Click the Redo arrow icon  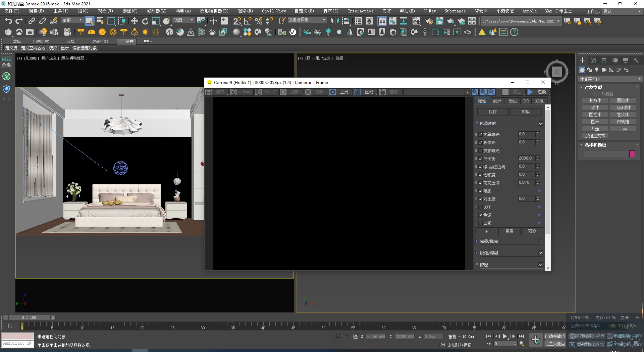[19, 21]
